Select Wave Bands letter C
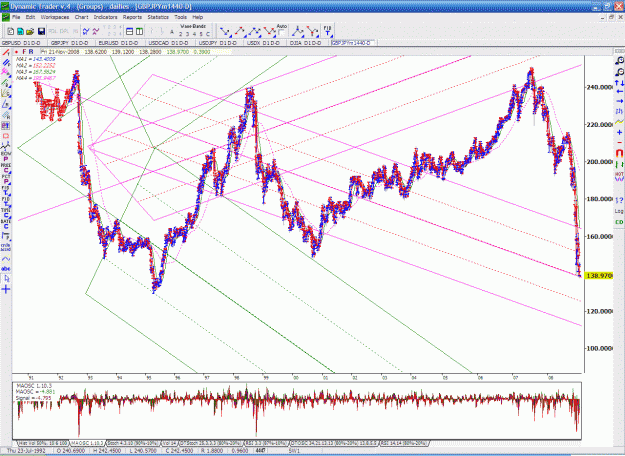This screenshot has width=625, height=456. coord(207,34)
